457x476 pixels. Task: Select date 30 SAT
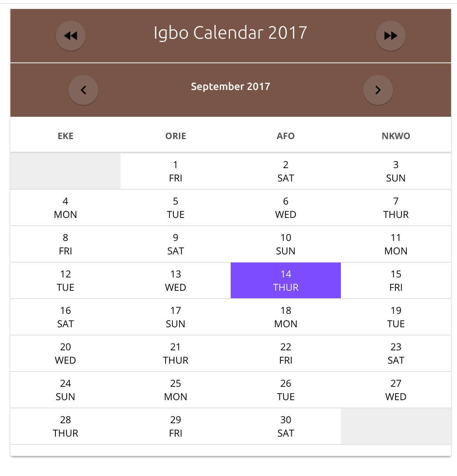point(286,427)
